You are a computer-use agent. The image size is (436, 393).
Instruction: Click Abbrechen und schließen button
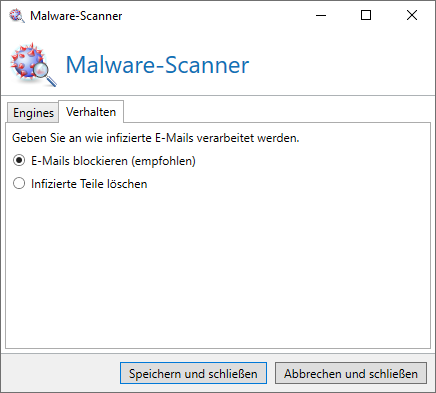point(351,373)
